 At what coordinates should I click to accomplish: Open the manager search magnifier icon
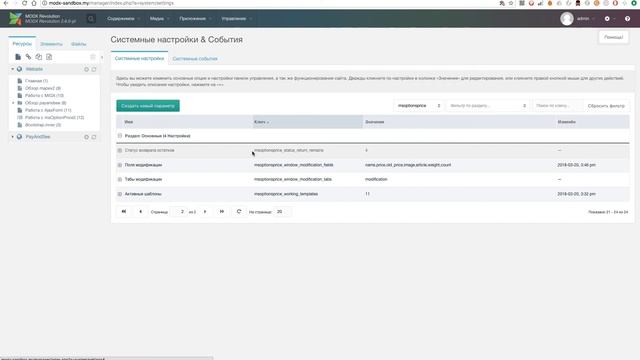[x=91, y=18]
